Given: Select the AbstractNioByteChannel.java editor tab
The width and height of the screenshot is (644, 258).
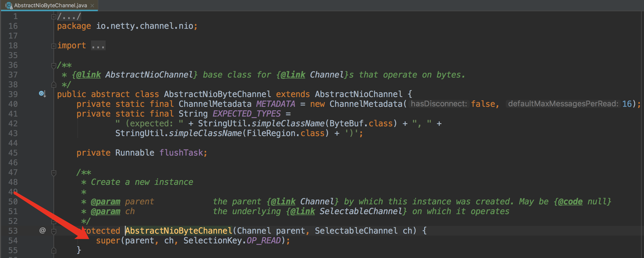Looking at the screenshot, I should (x=50, y=5).
